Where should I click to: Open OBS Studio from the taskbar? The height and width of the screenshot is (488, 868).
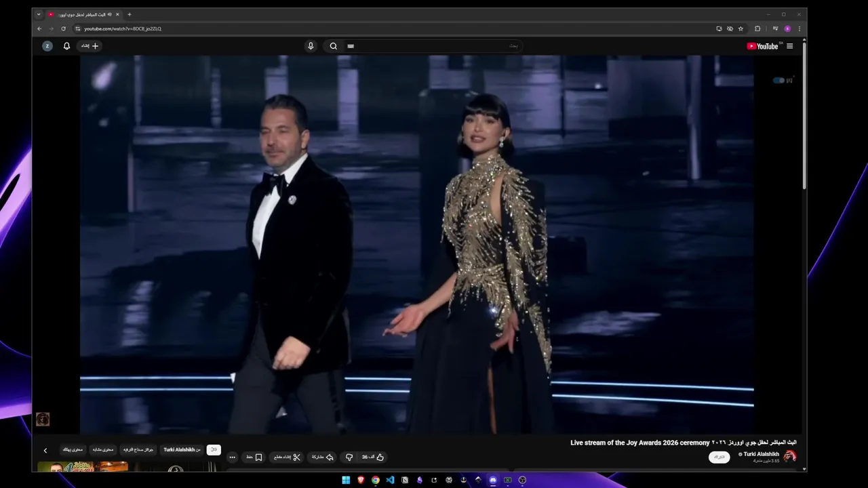(522, 480)
